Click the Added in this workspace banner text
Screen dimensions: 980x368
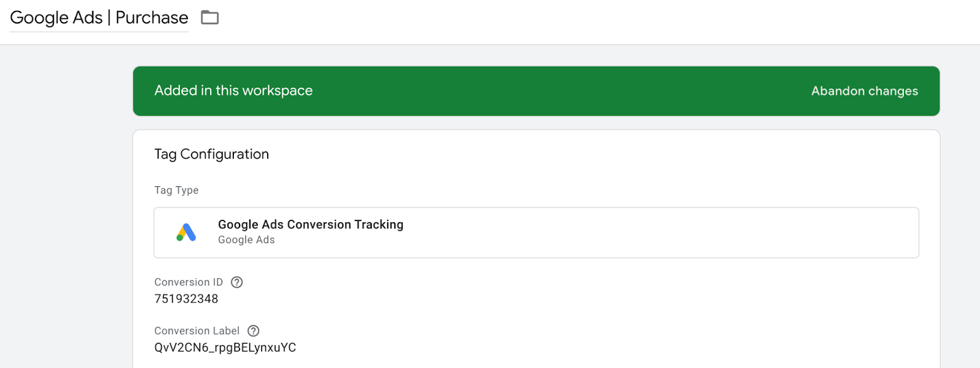pos(233,91)
